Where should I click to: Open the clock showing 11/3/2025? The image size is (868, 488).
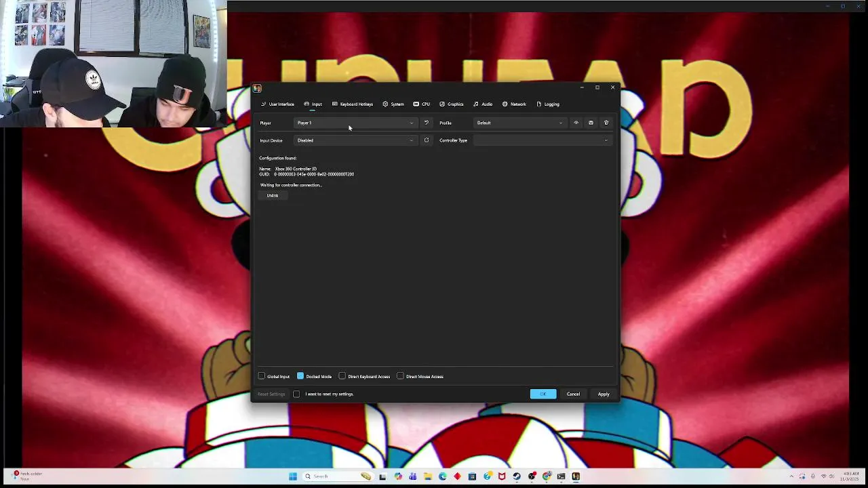[850, 476]
